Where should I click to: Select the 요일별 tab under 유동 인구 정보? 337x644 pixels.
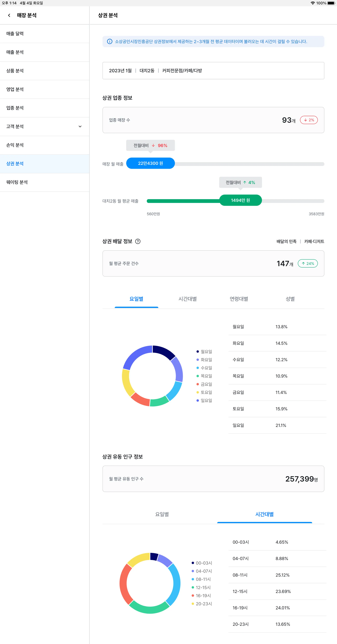click(162, 514)
